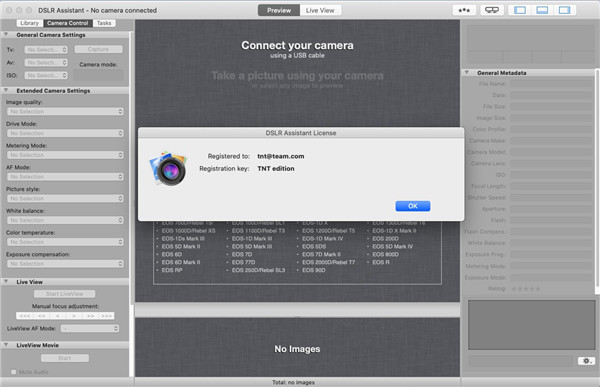Open the Tv shutter speed dropdown

(x=46, y=50)
